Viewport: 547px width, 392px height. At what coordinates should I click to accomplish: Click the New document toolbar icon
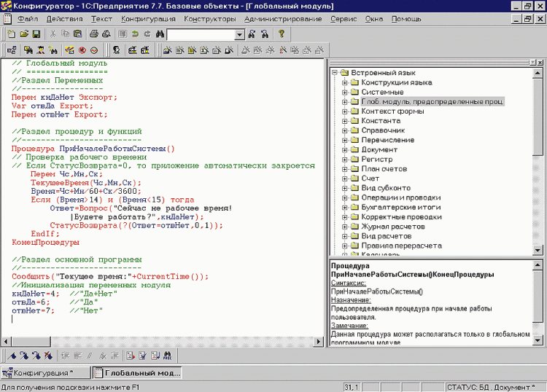12,34
